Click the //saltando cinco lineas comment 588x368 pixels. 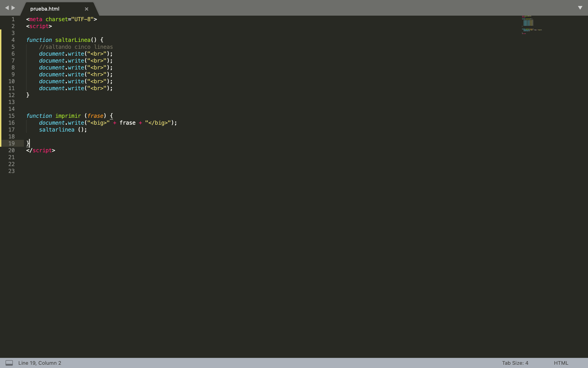point(76,47)
